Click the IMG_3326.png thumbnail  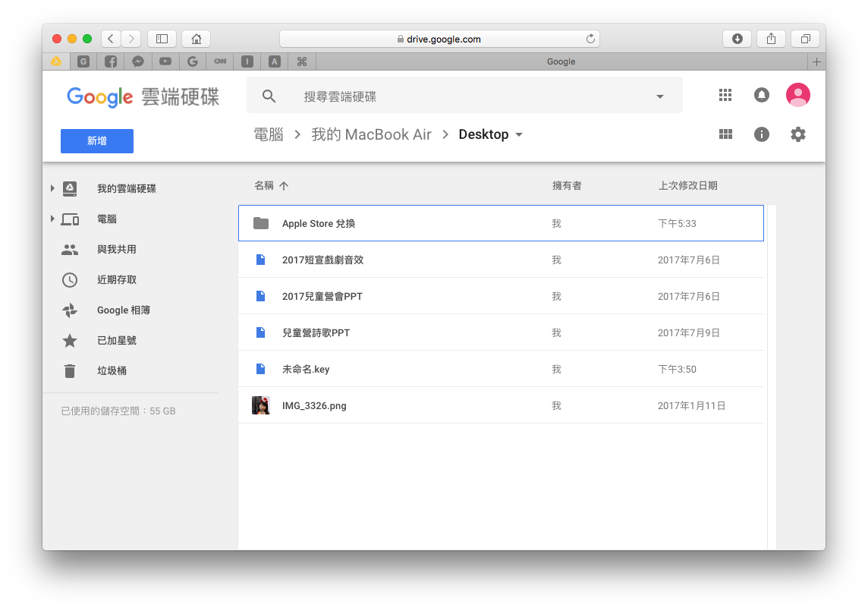pyautogui.click(x=261, y=405)
